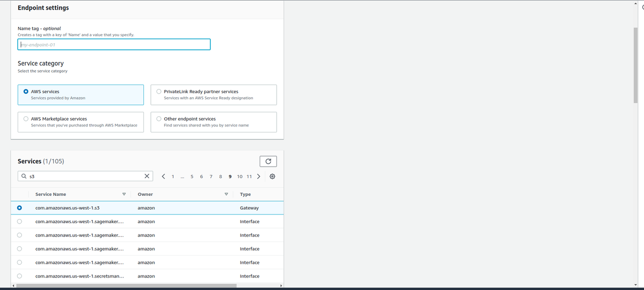Screen dimensions: 644x290
Task: Select AWS Marketplace services option
Action: (80, 122)
